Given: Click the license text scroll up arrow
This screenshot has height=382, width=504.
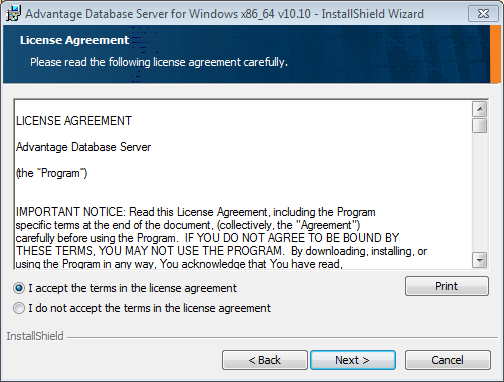Looking at the screenshot, I should pyautogui.click(x=480, y=109).
